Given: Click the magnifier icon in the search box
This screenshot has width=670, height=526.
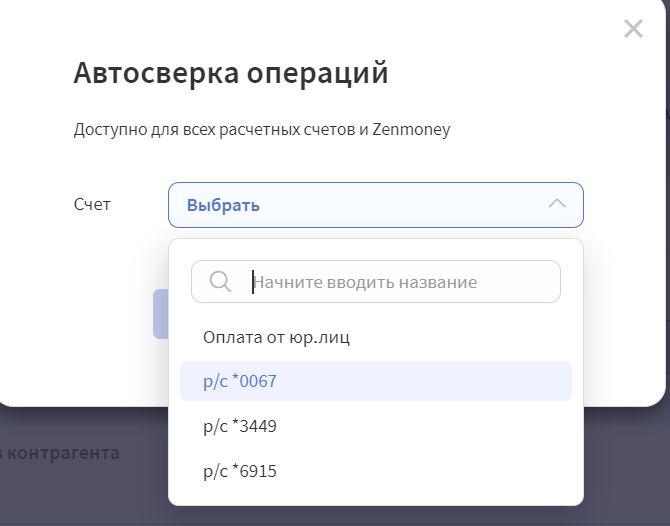Looking at the screenshot, I should 220,282.
